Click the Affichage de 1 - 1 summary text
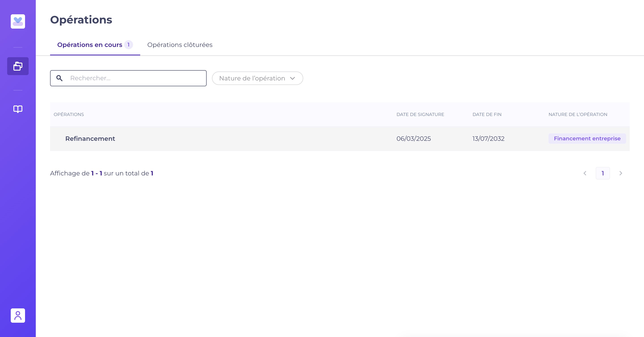The height and width of the screenshot is (337, 644). tap(102, 173)
